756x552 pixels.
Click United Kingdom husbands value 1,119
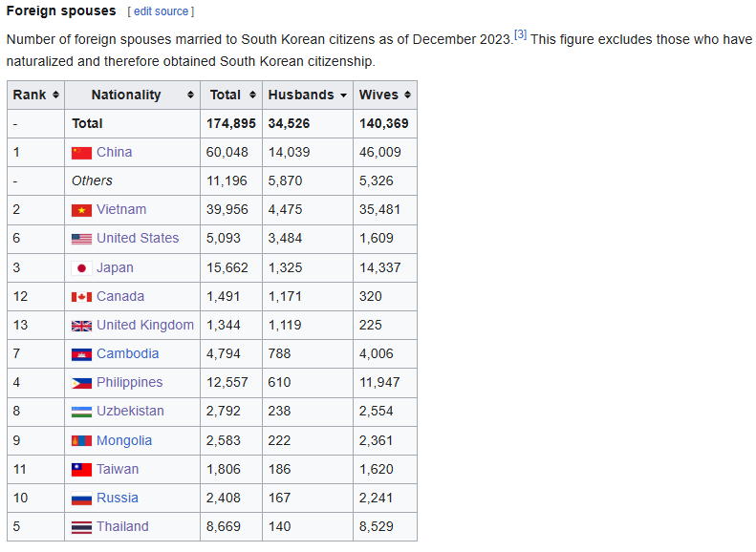[x=285, y=325]
